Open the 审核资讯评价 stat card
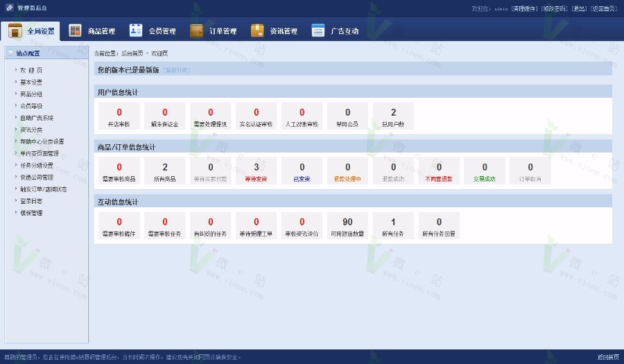The height and width of the screenshot is (364, 624). coord(302,226)
